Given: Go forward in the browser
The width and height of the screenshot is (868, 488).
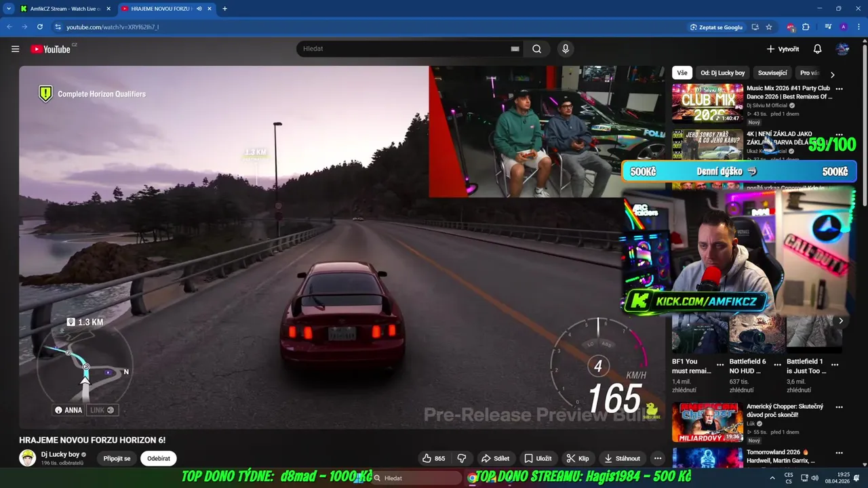Looking at the screenshot, I should [25, 27].
